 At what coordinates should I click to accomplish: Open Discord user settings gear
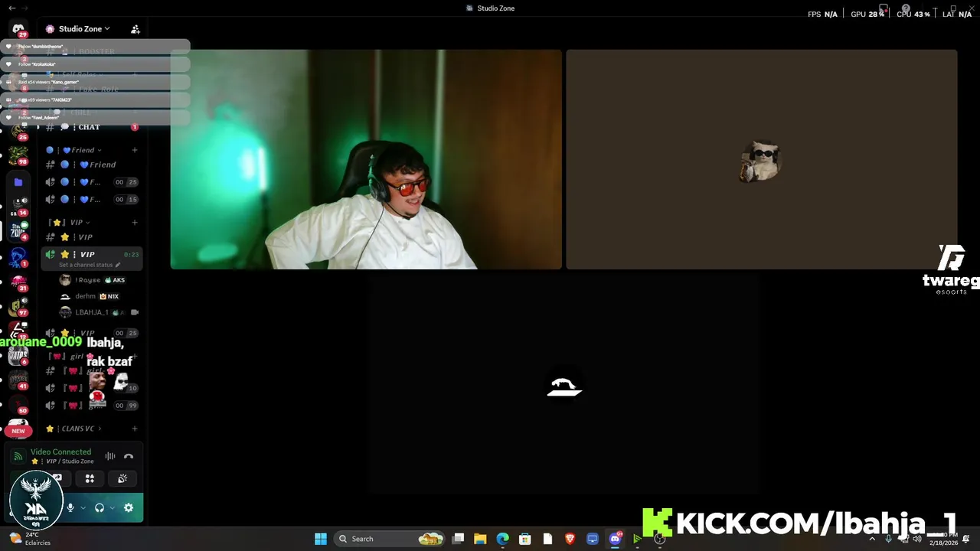pyautogui.click(x=129, y=507)
